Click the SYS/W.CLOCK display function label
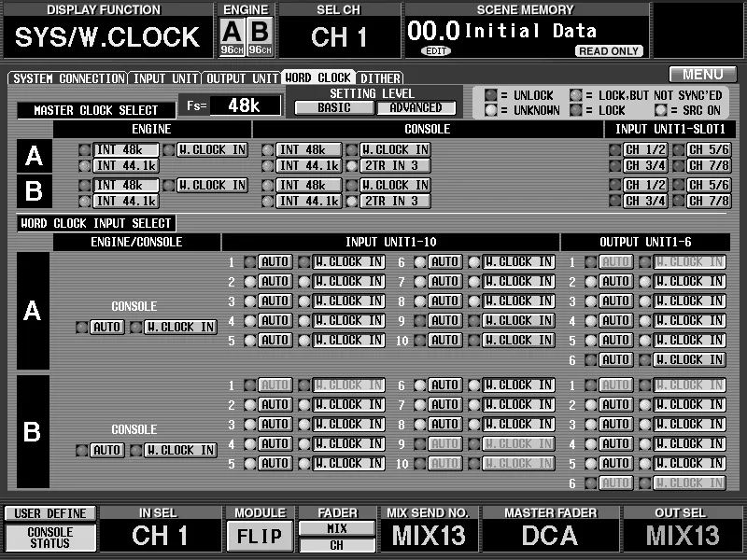Image resolution: width=747 pixels, height=560 pixels. (107, 37)
